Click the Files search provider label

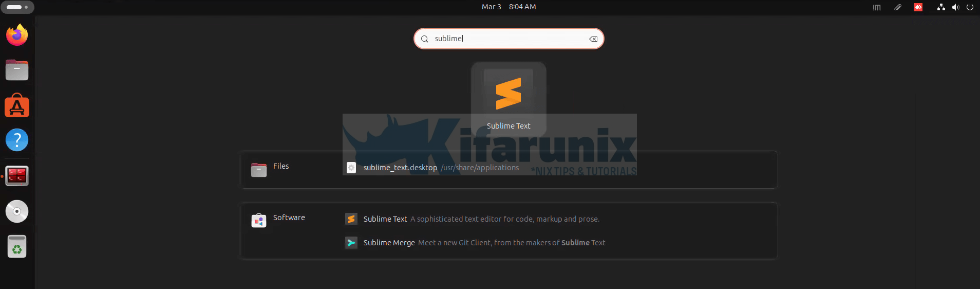tap(280, 166)
